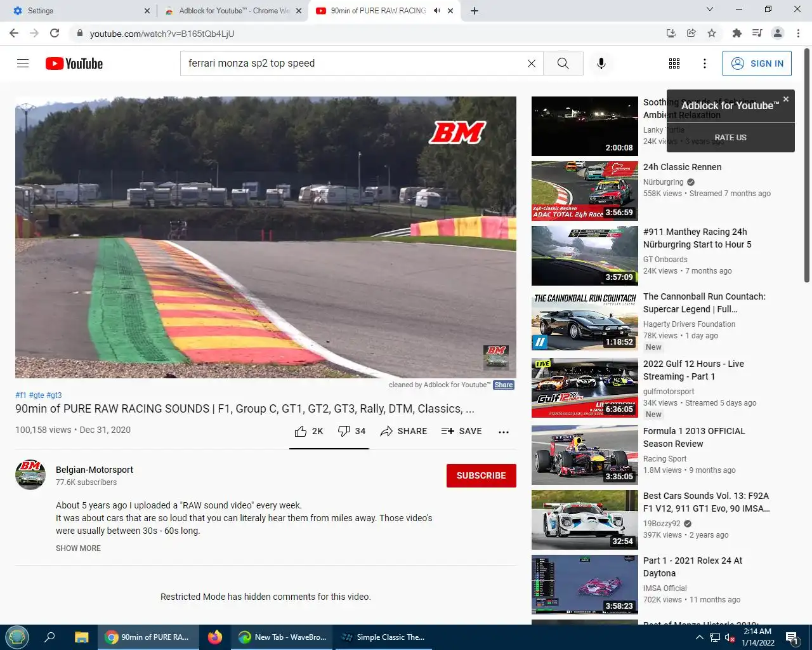
Task: Open taskbar search magnifier
Action: click(49, 637)
